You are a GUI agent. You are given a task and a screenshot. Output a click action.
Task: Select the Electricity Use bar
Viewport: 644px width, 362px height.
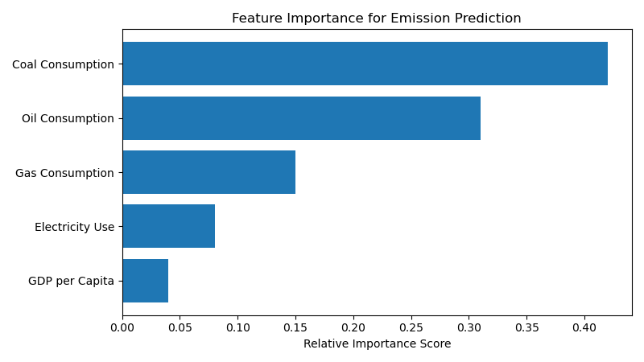pos(168,226)
